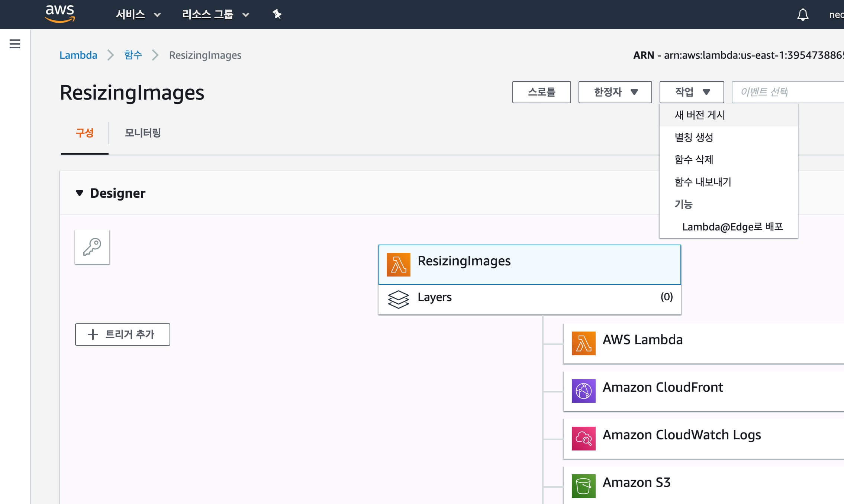Click the Amazon CloudFront icon
This screenshot has width=844, height=504.
tap(583, 391)
